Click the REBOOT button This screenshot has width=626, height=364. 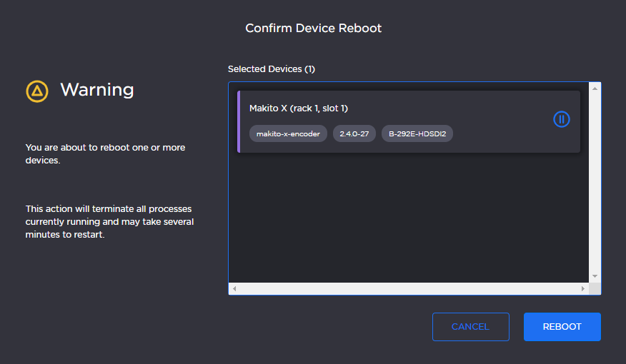pos(562,327)
